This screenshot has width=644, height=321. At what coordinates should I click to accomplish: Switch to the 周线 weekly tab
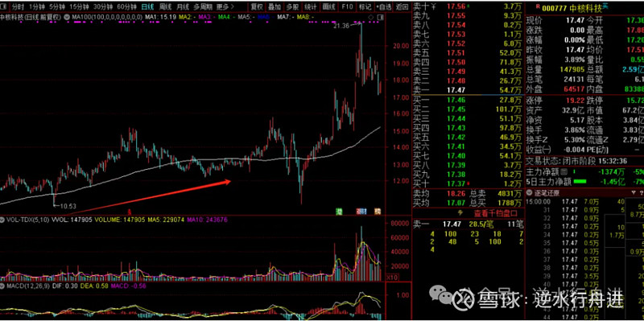click(165, 7)
